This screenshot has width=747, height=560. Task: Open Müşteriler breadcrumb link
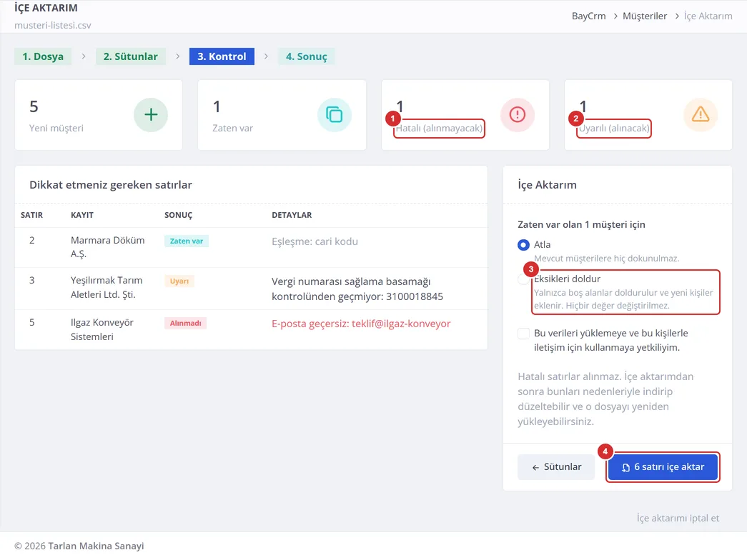tap(645, 16)
